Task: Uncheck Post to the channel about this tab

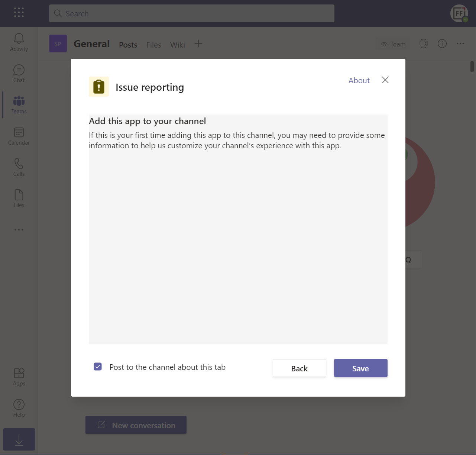Action: 98,367
